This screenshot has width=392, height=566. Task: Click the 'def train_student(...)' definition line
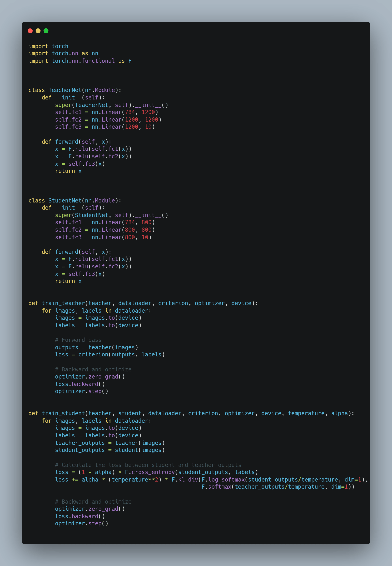pos(191,413)
